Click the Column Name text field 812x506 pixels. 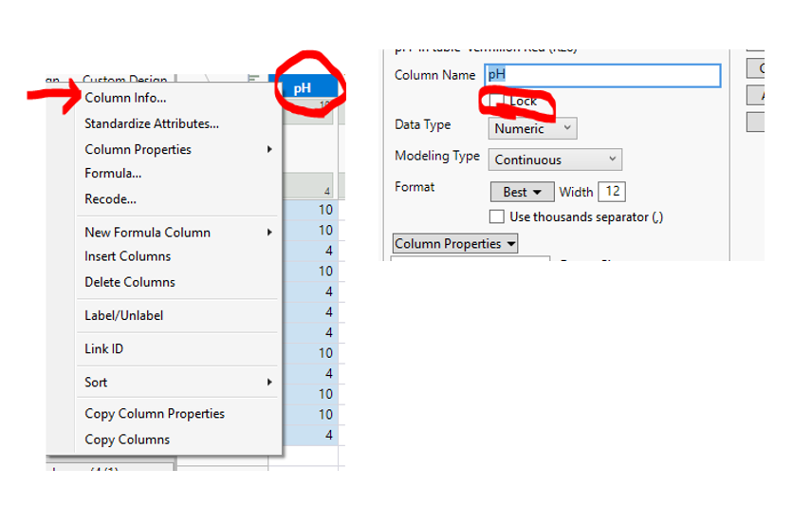point(602,76)
